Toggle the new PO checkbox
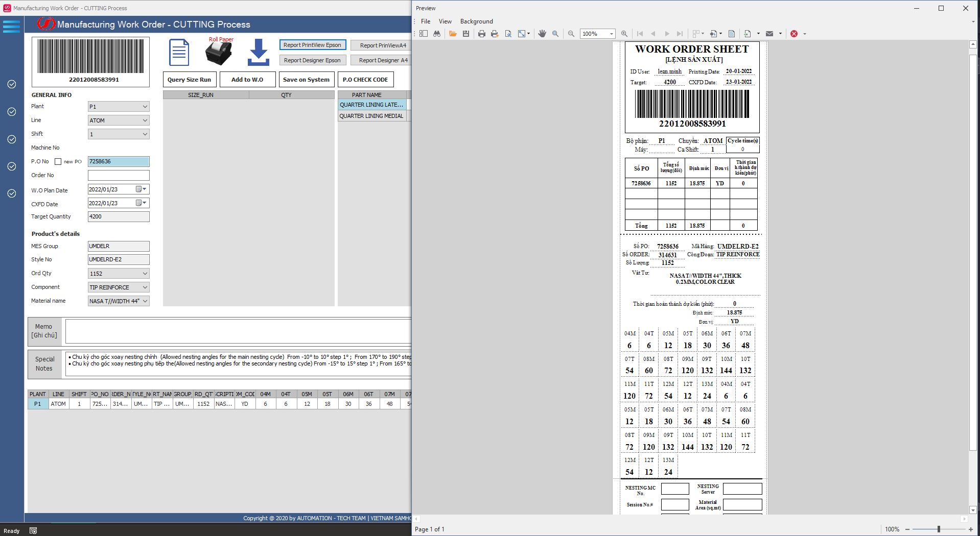This screenshot has height=536, width=980. coord(58,162)
